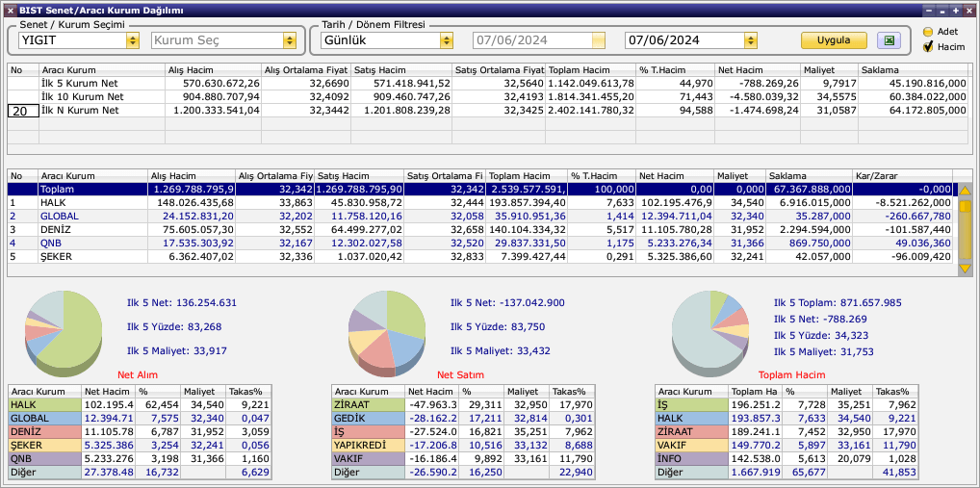980x488 pixels.
Task: Click % T.Hacim header in the broker list
Action: (x=602, y=176)
